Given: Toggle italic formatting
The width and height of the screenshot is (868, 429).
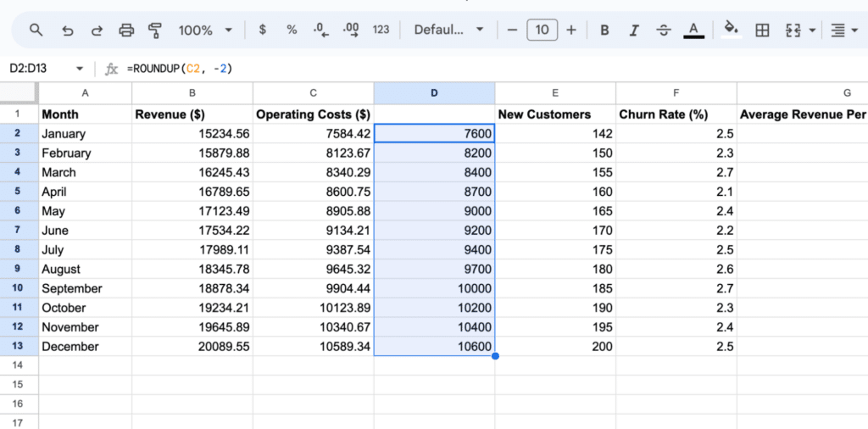Looking at the screenshot, I should pyautogui.click(x=634, y=30).
